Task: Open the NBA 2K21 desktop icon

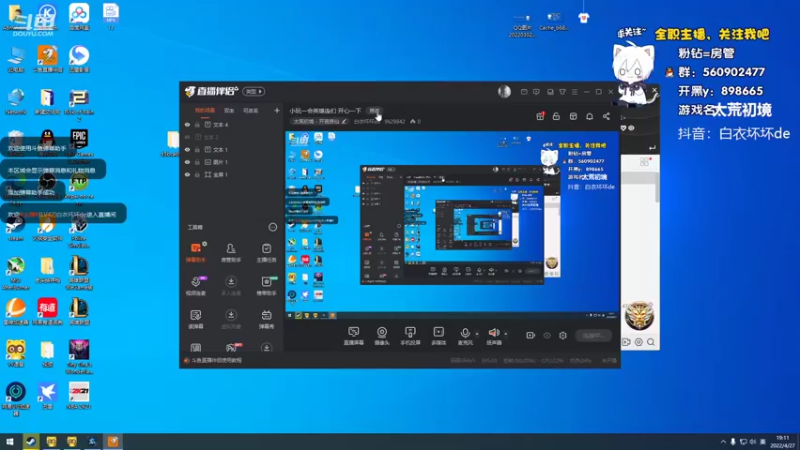Action: click(79, 395)
